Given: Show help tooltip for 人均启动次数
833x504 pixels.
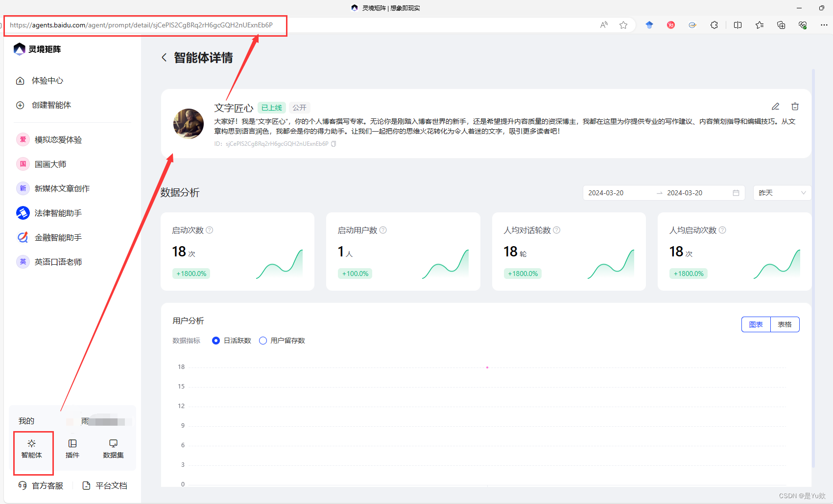Looking at the screenshot, I should [x=722, y=230].
